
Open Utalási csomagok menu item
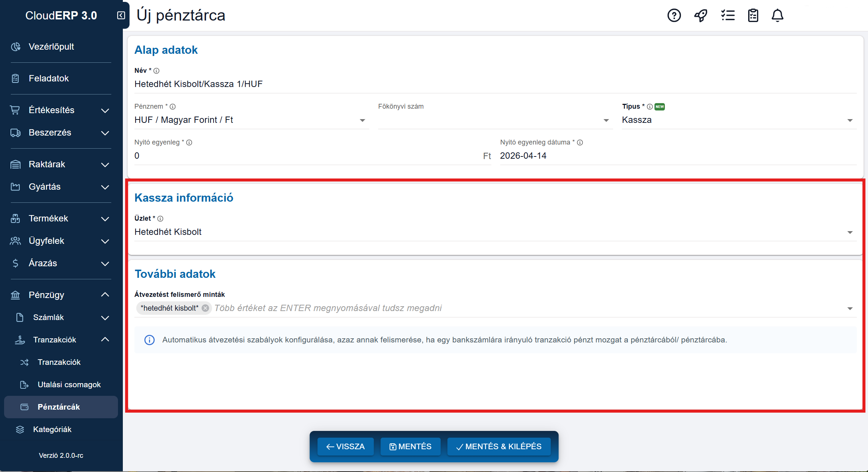click(69, 385)
